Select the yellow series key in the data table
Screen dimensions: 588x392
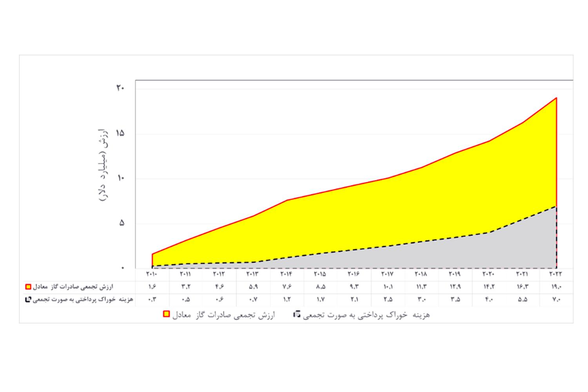coord(28,287)
